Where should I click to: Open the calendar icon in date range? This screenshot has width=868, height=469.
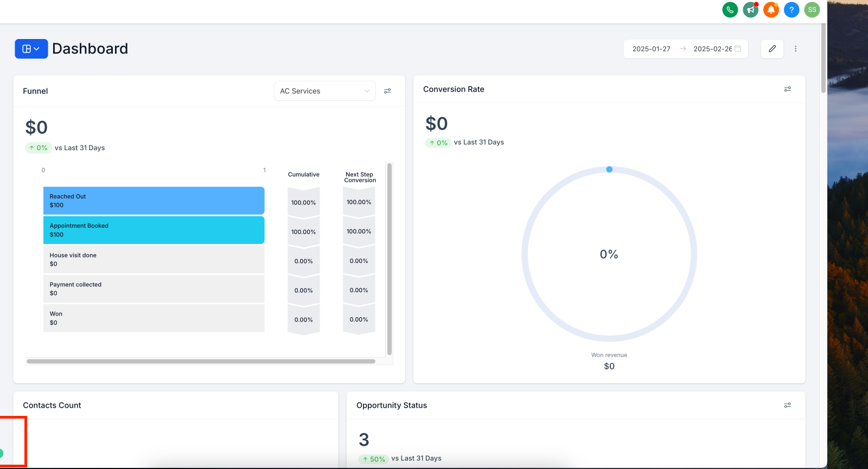click(x=738, y=49)
